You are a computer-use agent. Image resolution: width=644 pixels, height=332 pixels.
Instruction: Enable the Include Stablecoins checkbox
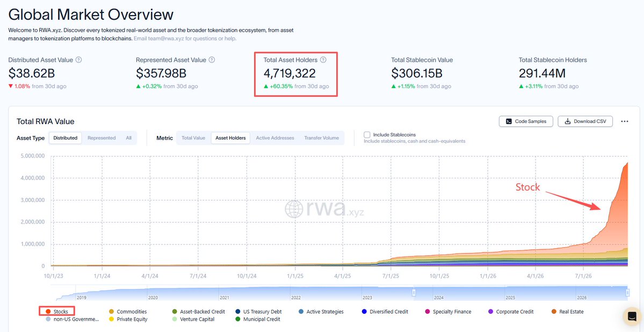click(x=367, y=135)
